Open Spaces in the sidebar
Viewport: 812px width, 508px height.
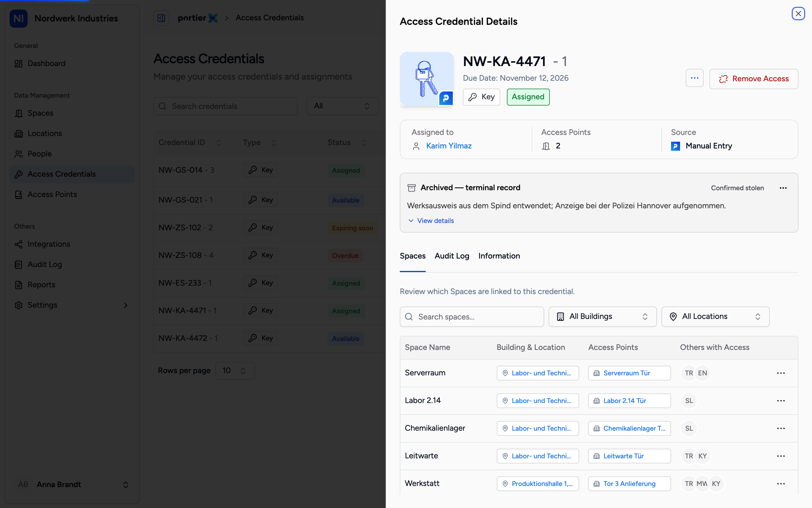[x=72, y=113]
